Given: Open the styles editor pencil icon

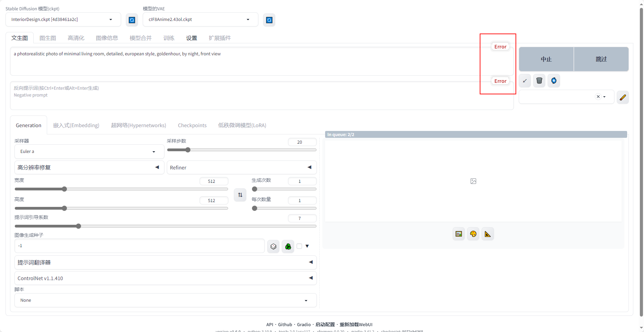Looking at the screenshot, I should tap(623, 97).
